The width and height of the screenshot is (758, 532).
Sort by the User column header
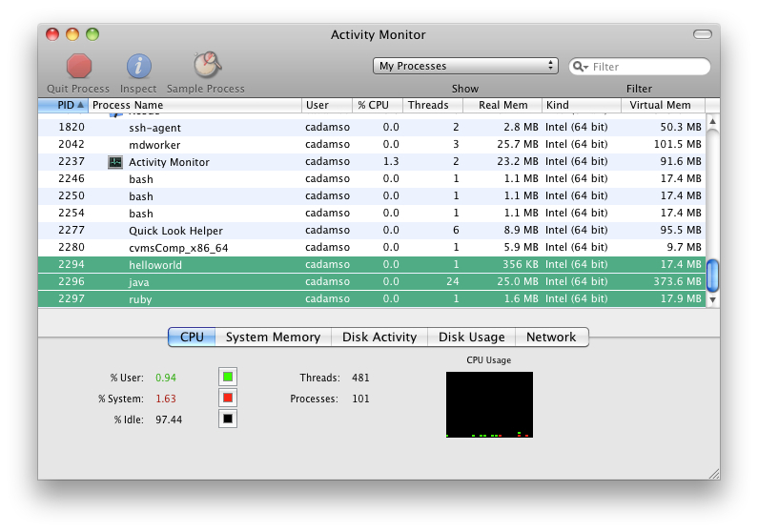coord(327,105)
